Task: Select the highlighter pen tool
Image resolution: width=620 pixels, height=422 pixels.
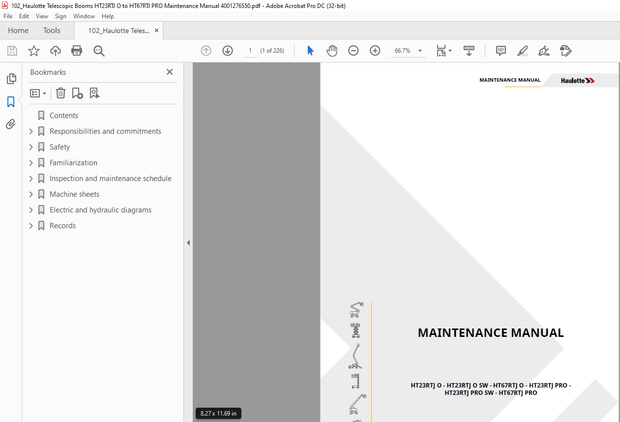Action: pos(523,51)
